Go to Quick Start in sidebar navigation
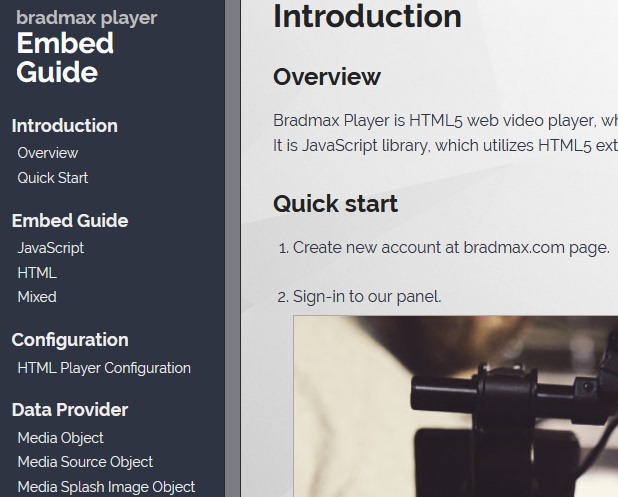 click(x=52, y=178)
